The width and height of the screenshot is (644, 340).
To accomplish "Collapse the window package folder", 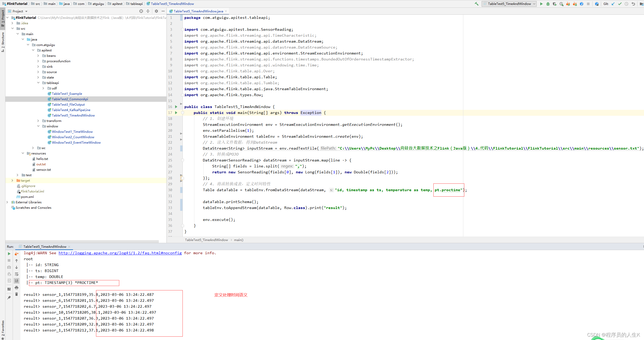I will [x=38, y=126].
